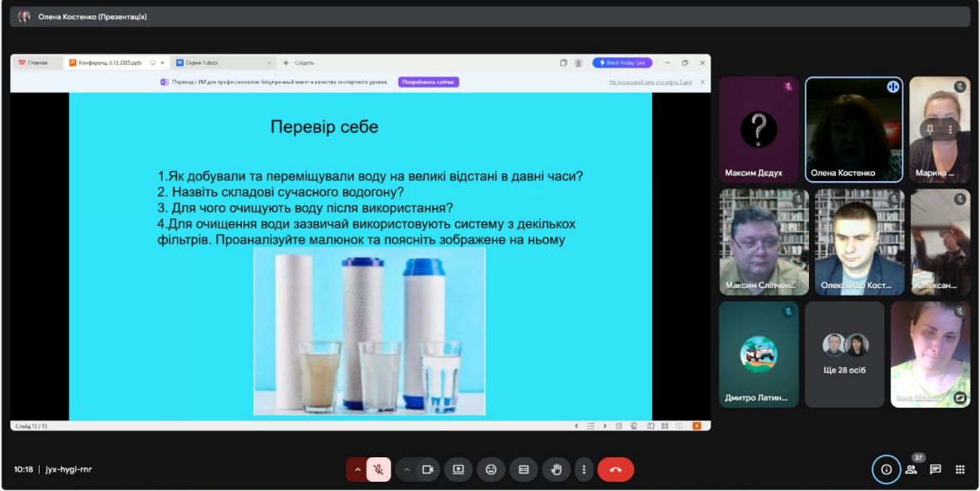The width and height of the screenshot is (980, 491).
Task: Open the 'Ще 28 осіб' participants tile
Action: [x=844, y=355]
